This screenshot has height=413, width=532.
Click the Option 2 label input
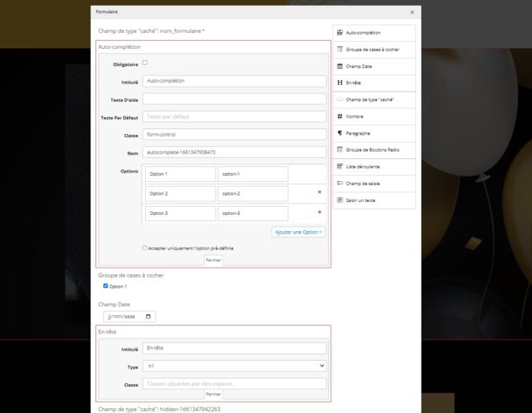click(180, 193)
